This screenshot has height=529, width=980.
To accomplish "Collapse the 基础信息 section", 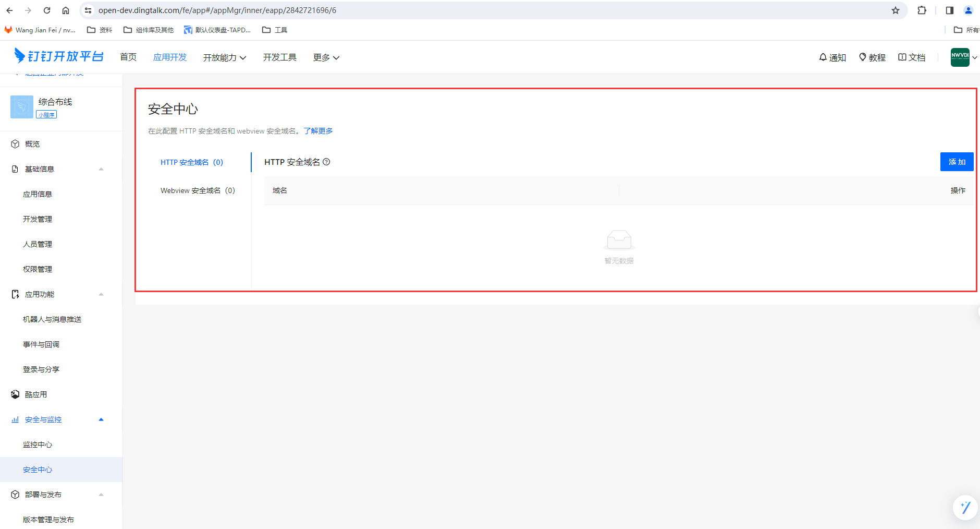I will pos(101,169).
